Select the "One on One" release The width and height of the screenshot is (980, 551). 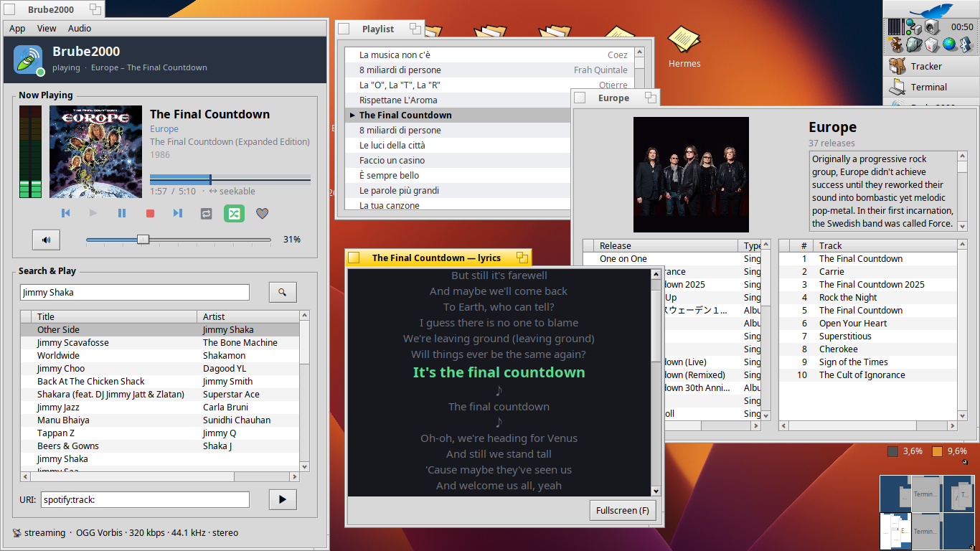tap(672, 259)
